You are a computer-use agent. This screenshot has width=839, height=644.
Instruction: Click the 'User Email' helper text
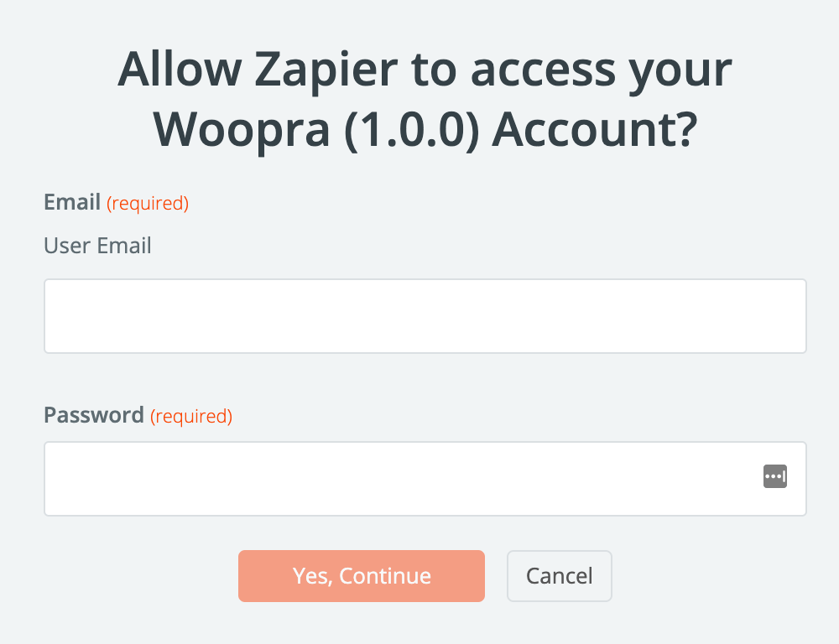pyautogui.click(x=97, y=246)
